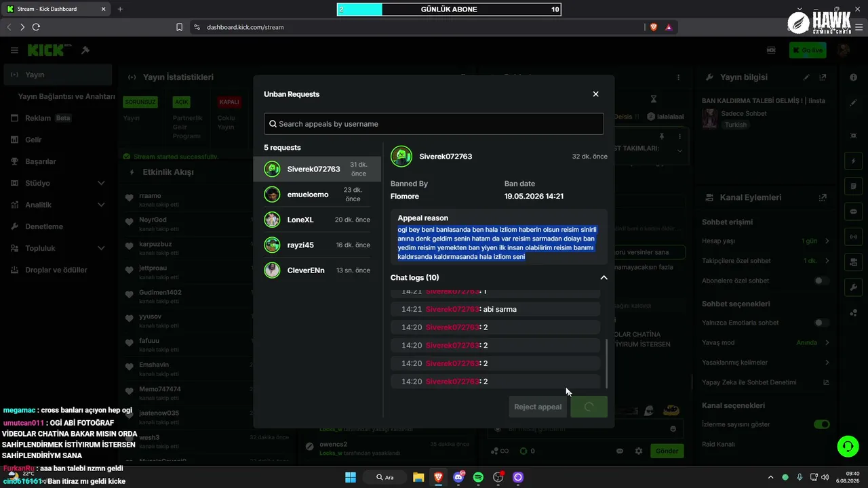Click the address bar URL
The image size is (868, 488).
pos(245,27)
